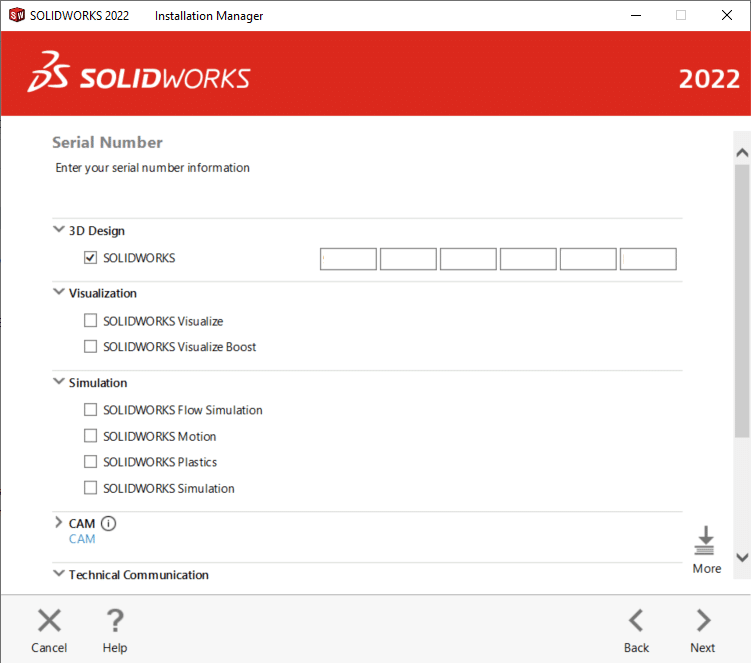
Task: Uncheck the SOLIDWORKS 3D Design checkbox
Action: (x=91, y=258)
